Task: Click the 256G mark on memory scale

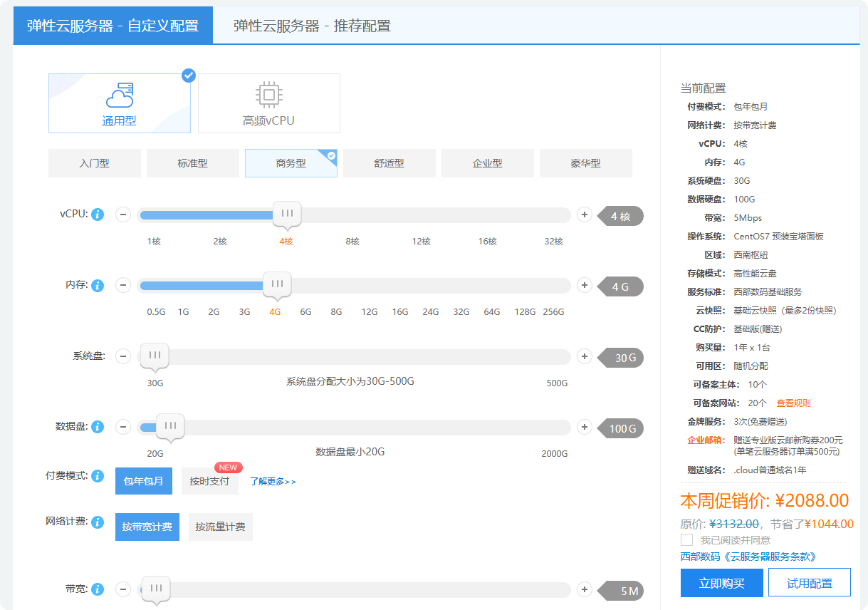Action: click(553, 312)
